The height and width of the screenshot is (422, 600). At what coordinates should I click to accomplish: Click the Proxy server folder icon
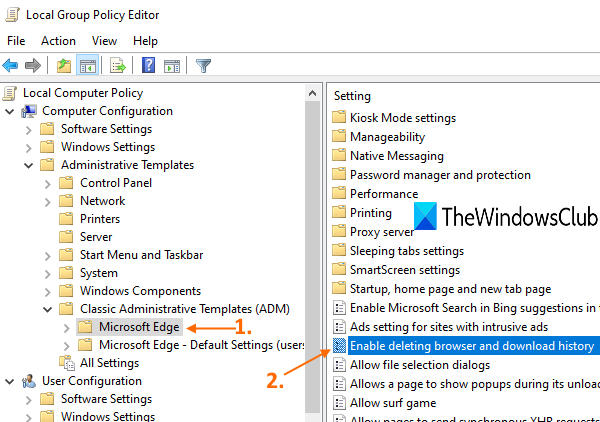pos(339,231)
